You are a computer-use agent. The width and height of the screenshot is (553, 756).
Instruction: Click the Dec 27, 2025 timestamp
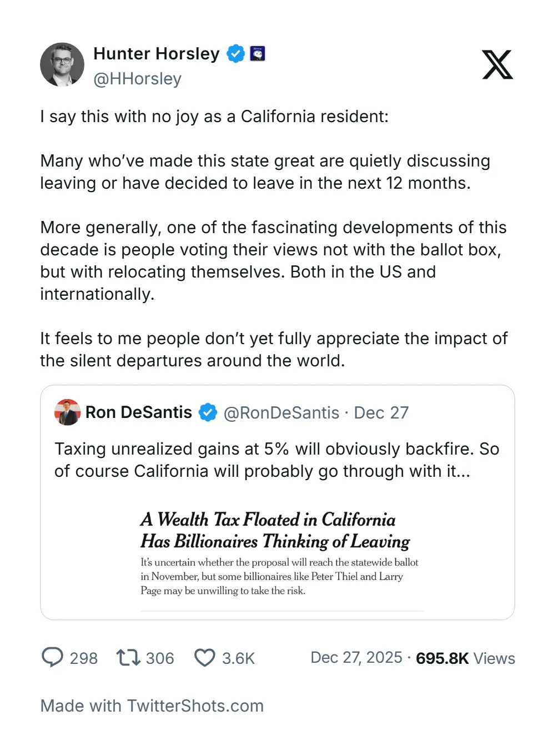tap(356, 658)
